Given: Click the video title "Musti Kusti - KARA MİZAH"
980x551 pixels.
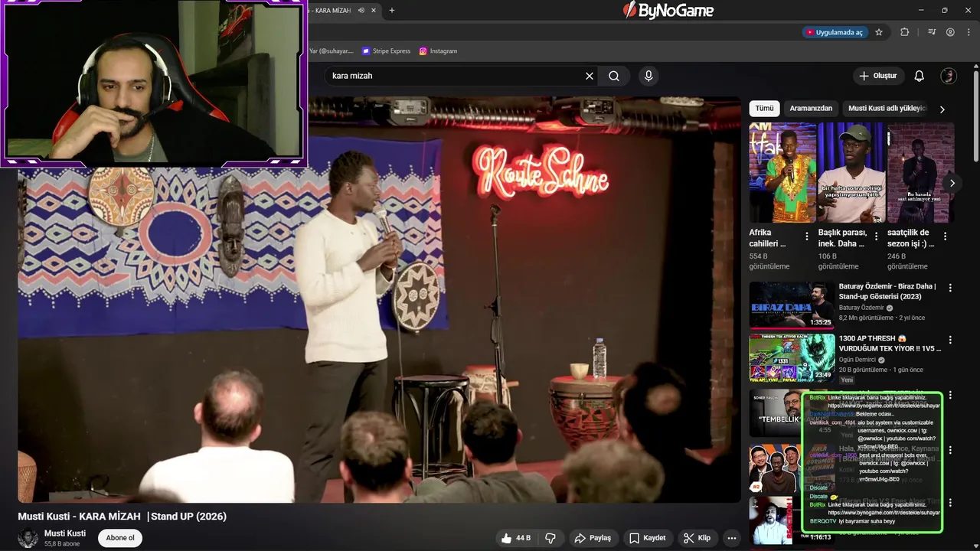Looking at the screenshot, I should 122,517.
